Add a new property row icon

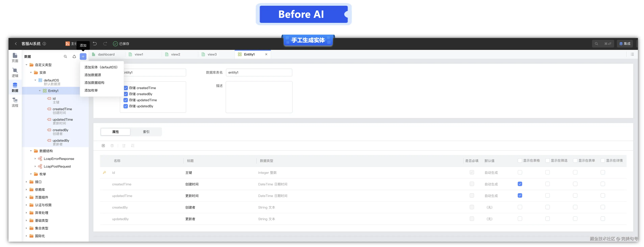click(x=103, y=146)
